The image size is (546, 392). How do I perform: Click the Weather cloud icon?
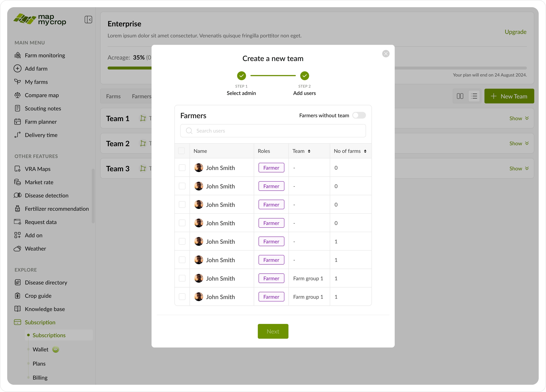point(18,248)
